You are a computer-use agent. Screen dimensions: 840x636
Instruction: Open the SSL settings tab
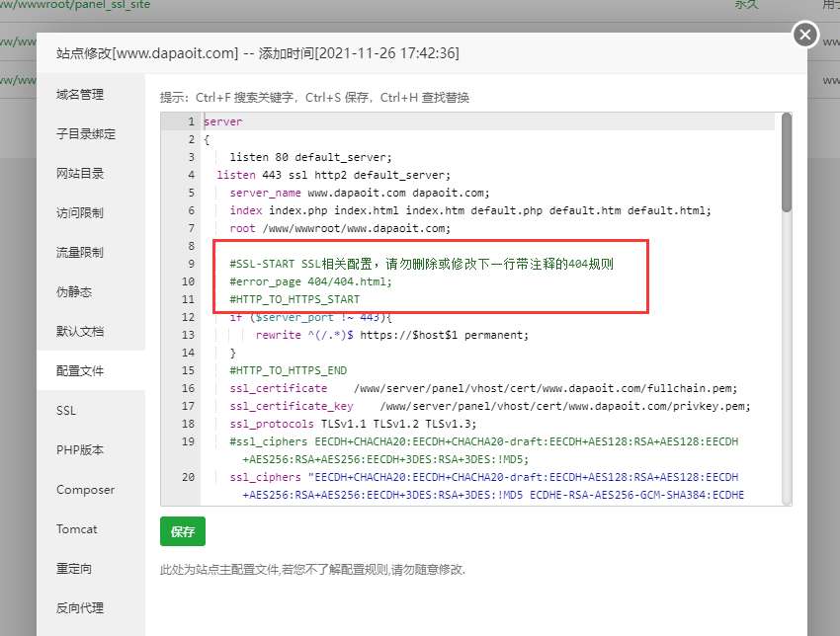pyautogui.click(x=66, y=411)
